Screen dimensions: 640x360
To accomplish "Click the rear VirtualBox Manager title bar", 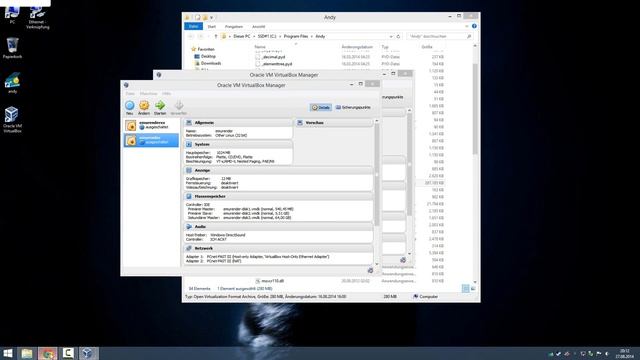I will point(284,75).
